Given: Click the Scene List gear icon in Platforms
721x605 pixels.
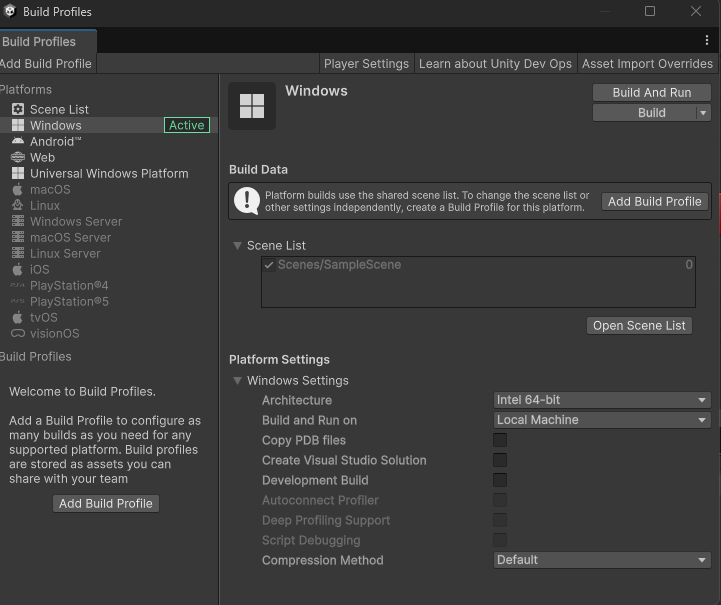Looking at the screenshot, I should (x=18, y=109).
